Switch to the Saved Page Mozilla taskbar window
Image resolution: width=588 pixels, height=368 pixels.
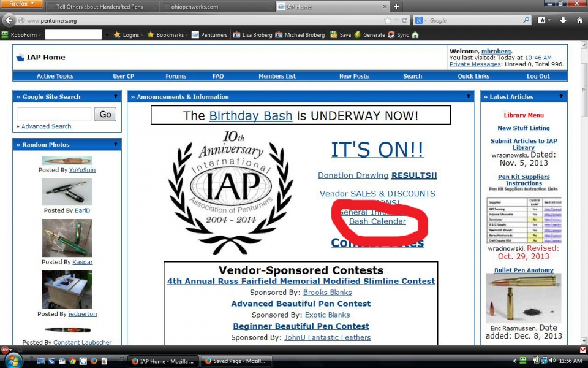point(236,361)
